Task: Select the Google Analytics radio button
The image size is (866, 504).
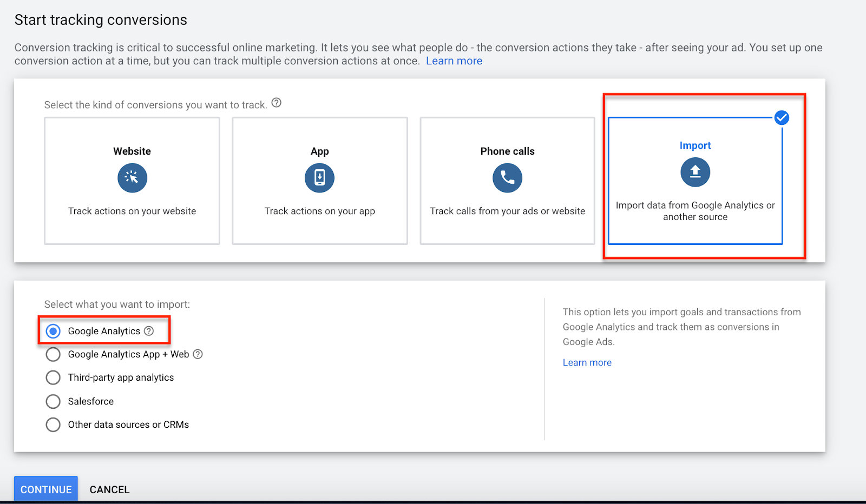Action: (53, 331)
